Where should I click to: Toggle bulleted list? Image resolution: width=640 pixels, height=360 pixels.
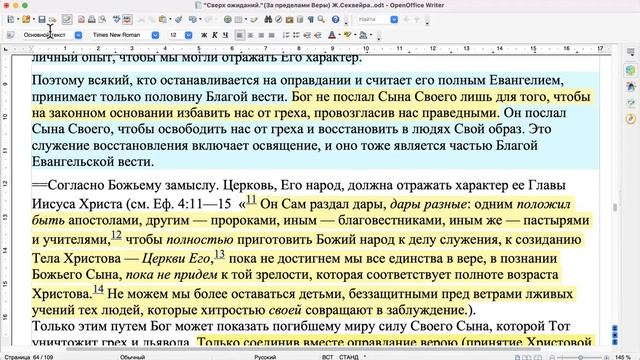coord(296,35)
